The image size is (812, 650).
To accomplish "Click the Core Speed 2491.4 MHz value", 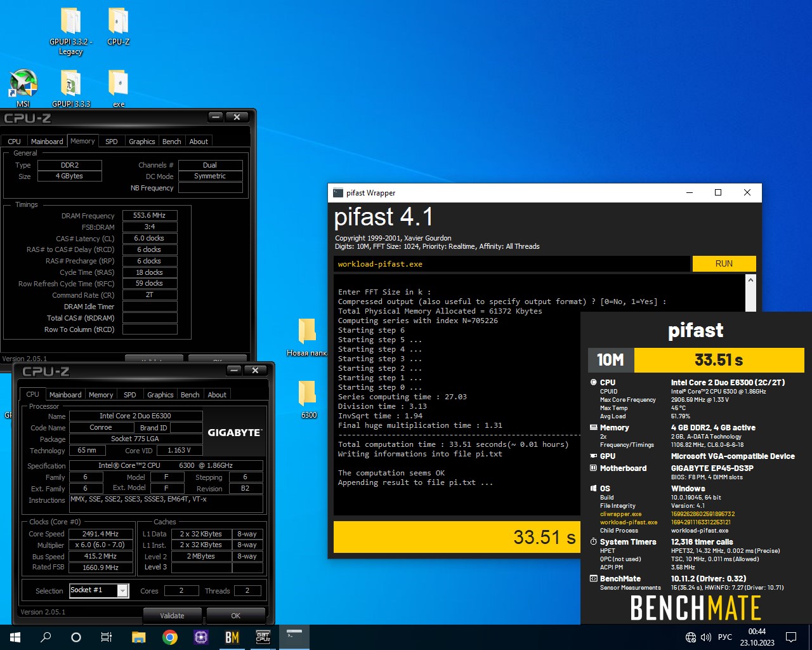I will 100,534.
